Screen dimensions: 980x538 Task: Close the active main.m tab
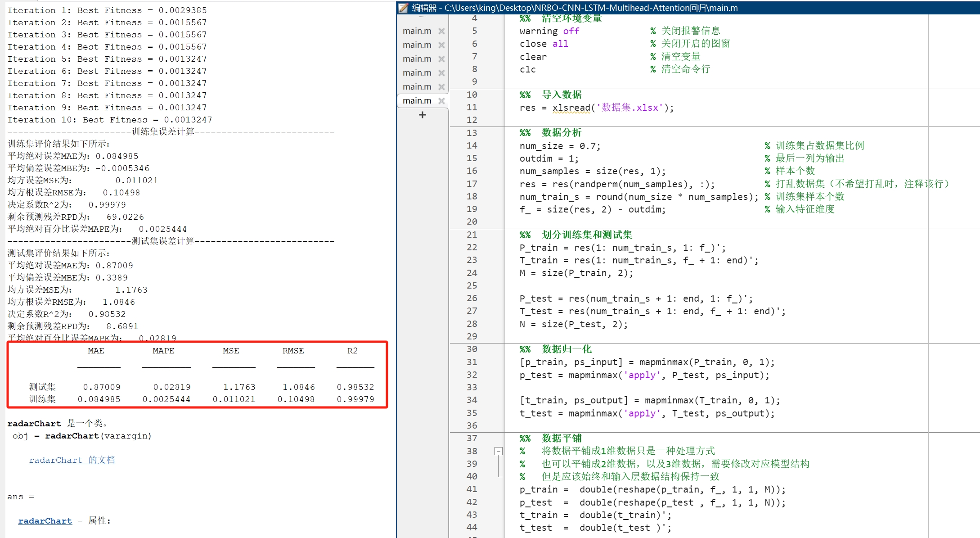[441, 101]
